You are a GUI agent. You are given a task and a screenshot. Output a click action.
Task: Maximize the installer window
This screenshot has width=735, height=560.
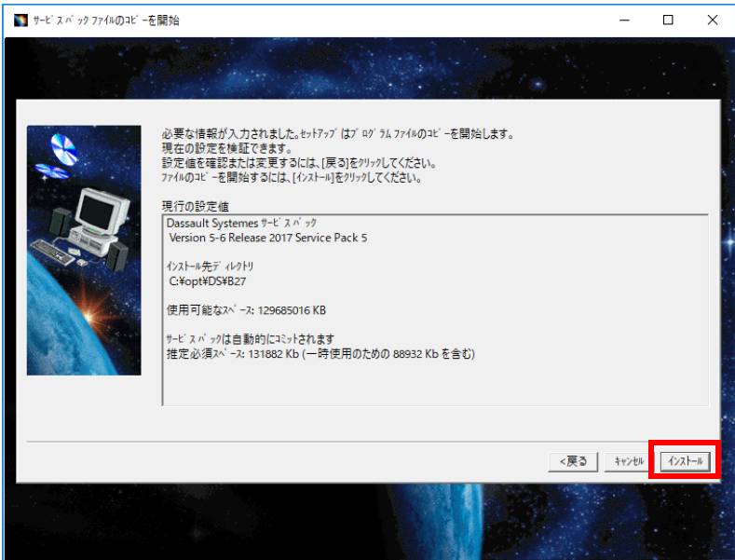point(670,20)
